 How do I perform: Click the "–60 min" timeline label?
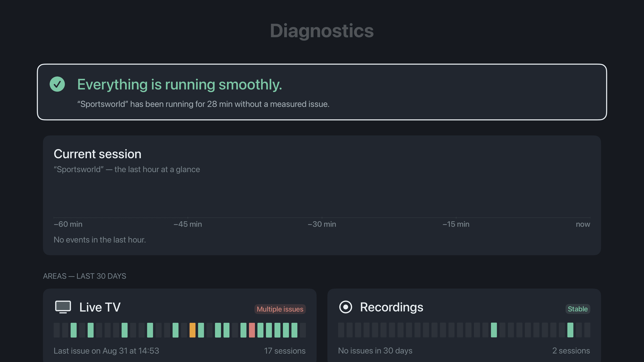tap(68, 224)
